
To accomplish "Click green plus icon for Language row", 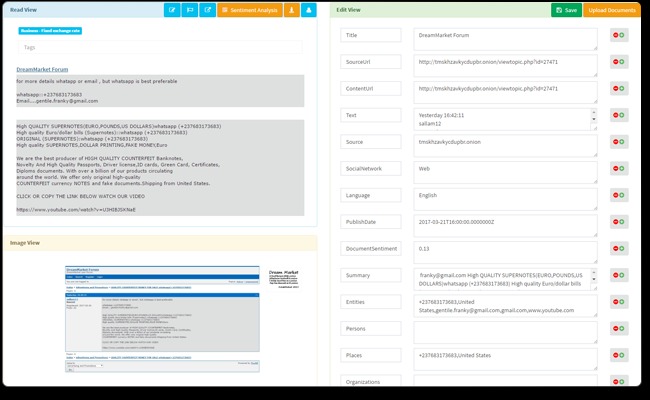I will pos(622,195).
